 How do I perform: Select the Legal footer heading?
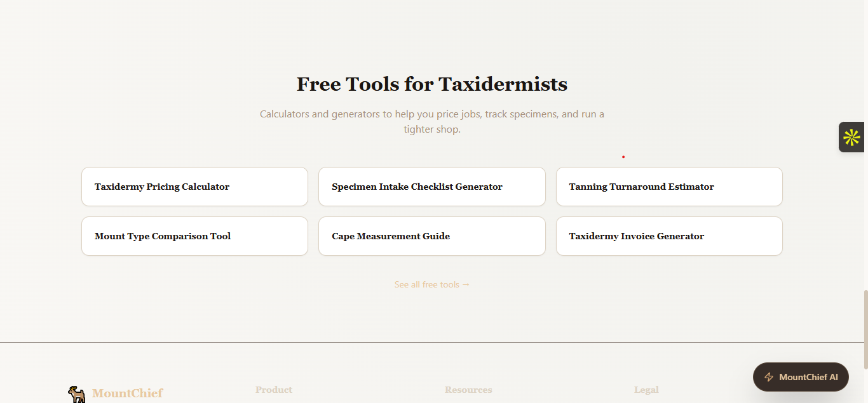[646, 390]
